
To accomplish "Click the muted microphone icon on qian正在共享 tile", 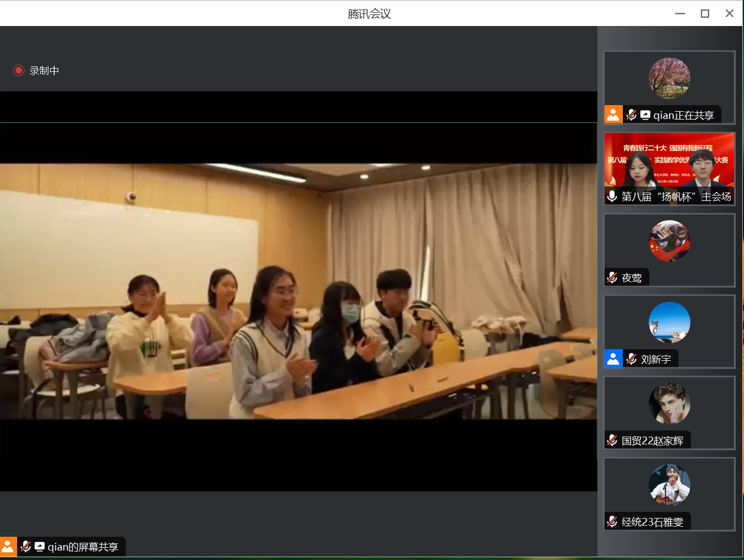I will coord(631,115).
